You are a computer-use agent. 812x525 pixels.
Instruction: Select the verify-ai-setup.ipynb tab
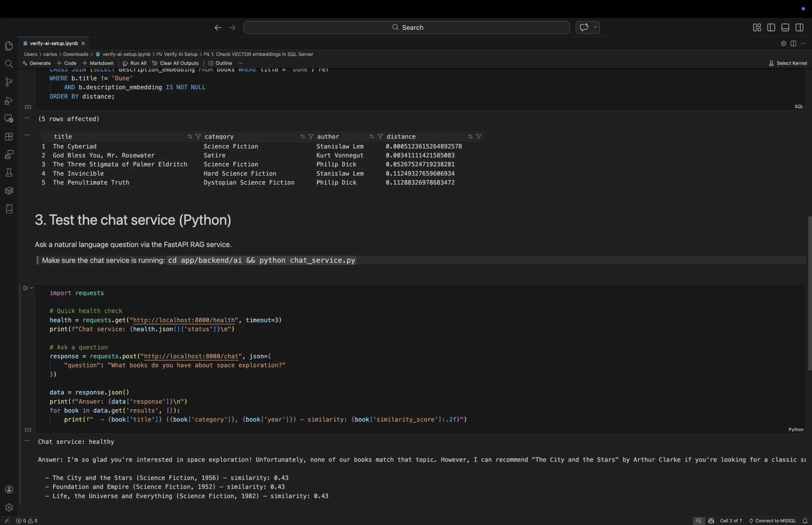click(x=54, y=43)
